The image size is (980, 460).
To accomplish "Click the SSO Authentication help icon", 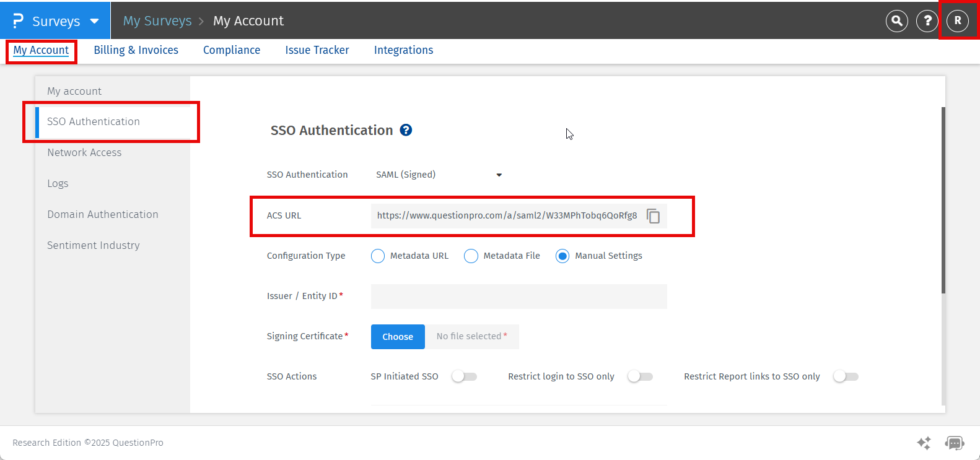I will pyautogui.click(x=406, y=130).
